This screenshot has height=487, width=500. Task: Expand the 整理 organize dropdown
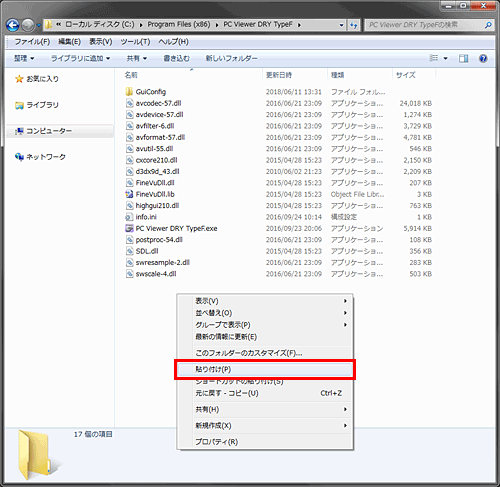(24, 59)
